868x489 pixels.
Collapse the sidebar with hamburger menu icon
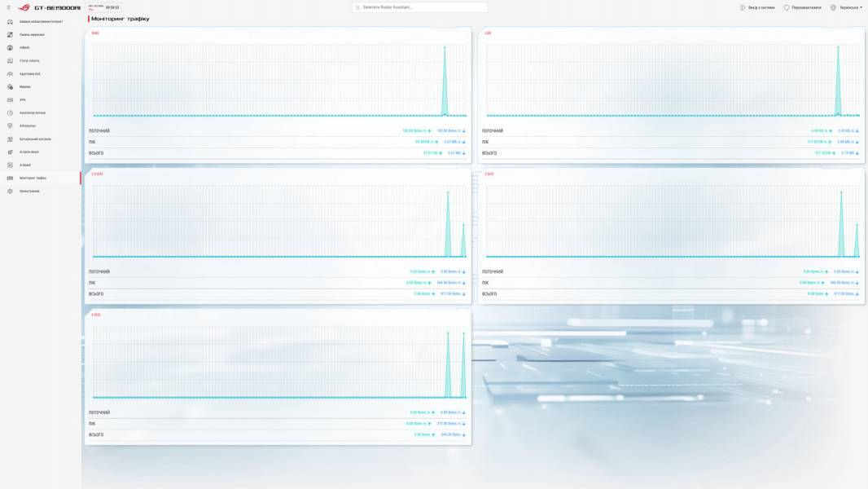point(8,7)
